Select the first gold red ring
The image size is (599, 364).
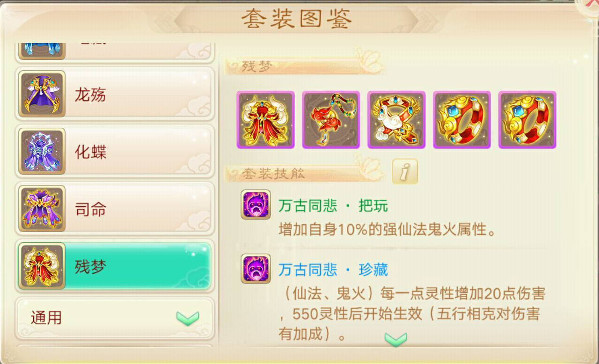(x=462, y=120)
